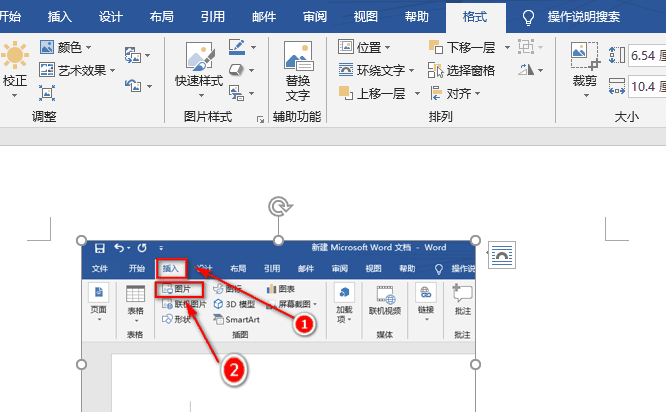Click the picture layout icon

pyautogui.click(x=236, y=93)
